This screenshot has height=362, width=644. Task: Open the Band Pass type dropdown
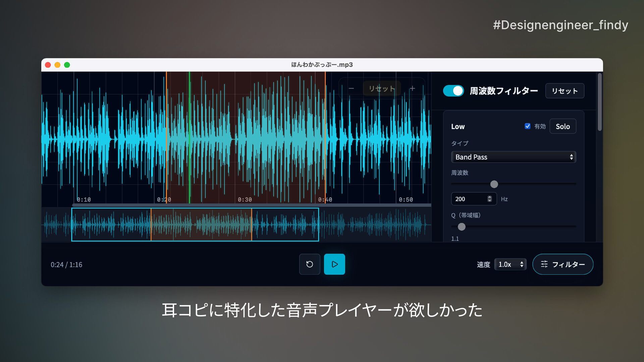tap(513, 157)
